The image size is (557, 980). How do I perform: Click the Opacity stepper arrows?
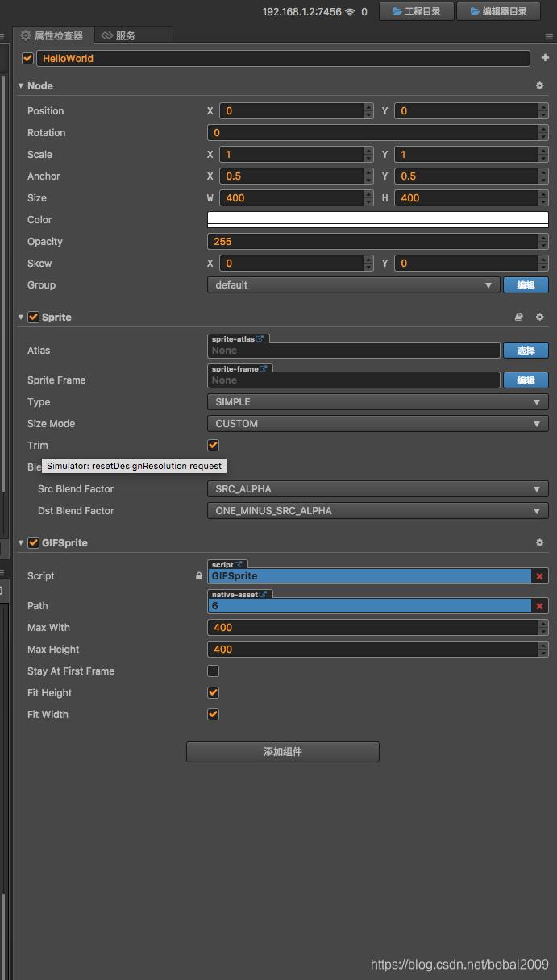[543, 242]
